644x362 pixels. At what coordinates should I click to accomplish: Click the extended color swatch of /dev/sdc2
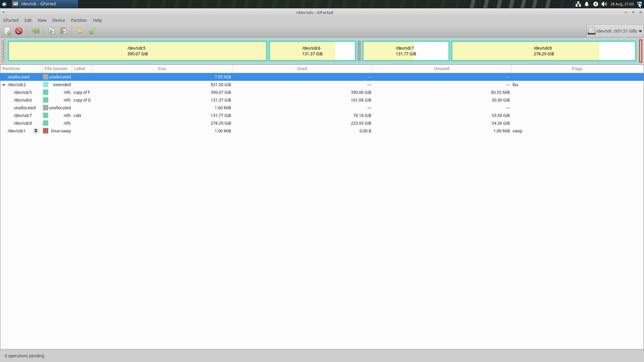click(x=46, y=85)
